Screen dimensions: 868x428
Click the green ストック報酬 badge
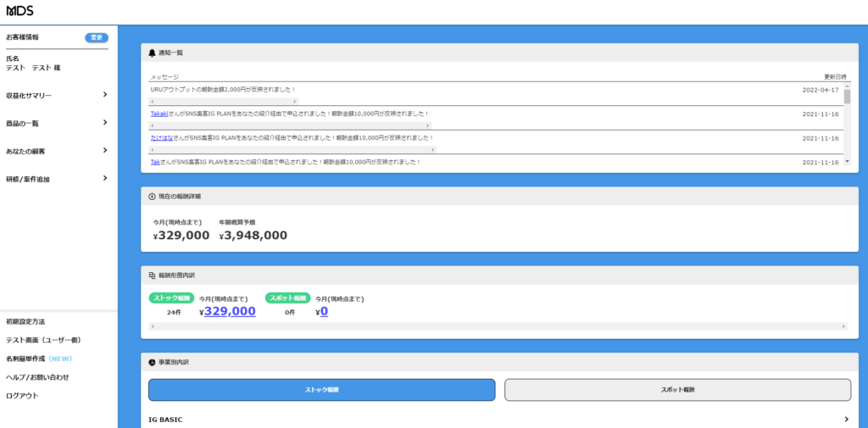(171, 298)
